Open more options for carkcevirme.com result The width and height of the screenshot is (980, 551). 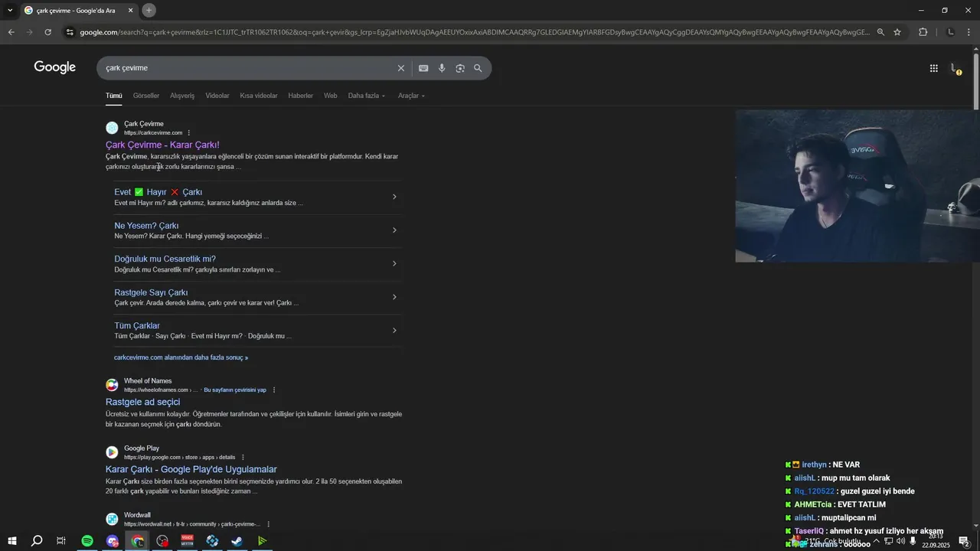[x=189, y=133]
